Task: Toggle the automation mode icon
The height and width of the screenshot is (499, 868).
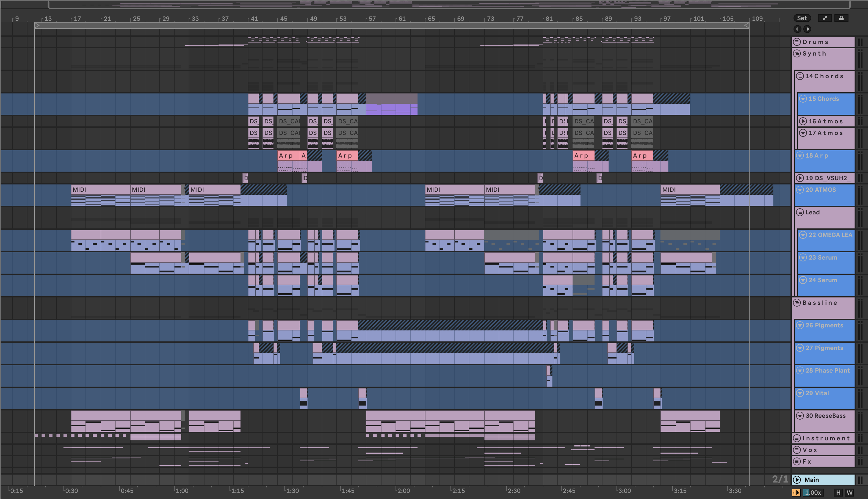Action: point(825,18)
